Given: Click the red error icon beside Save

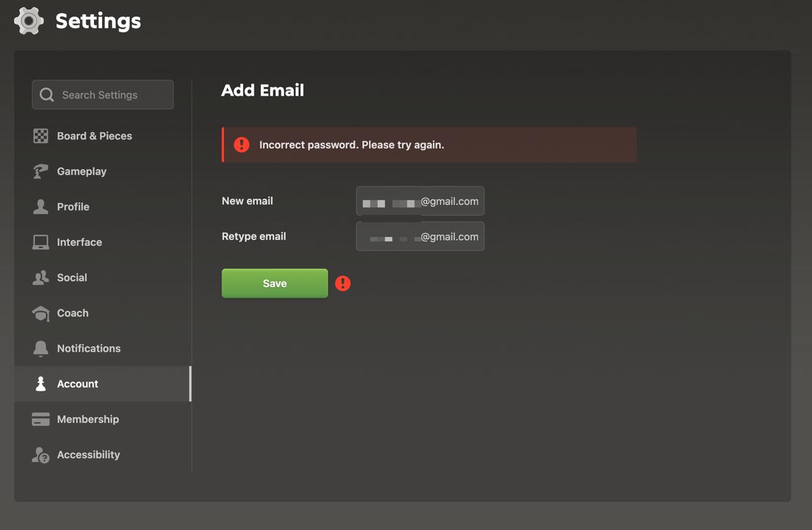Looking at the screenshot, I should coord(343,283).
